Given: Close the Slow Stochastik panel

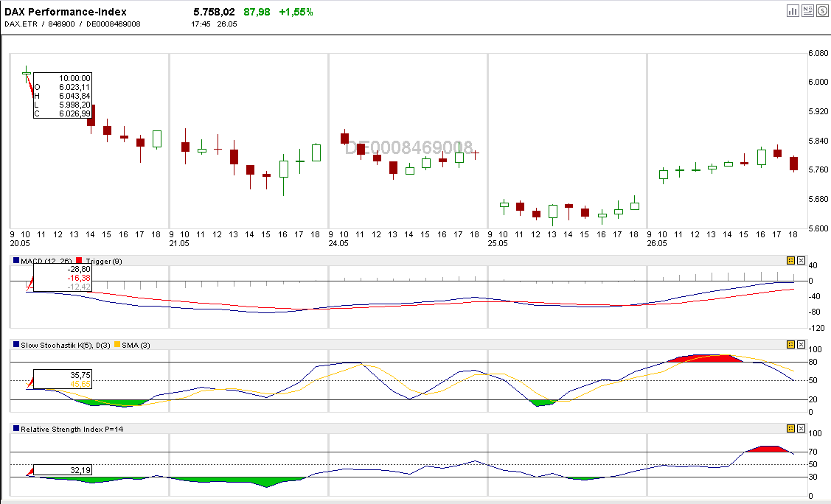Looking at the screenshot, I should pos(801,345).
